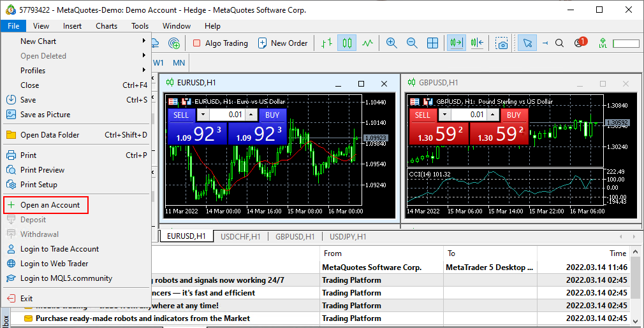Open the Help menu
Viewport: 644px width, 328px height.
pos(212,26)
